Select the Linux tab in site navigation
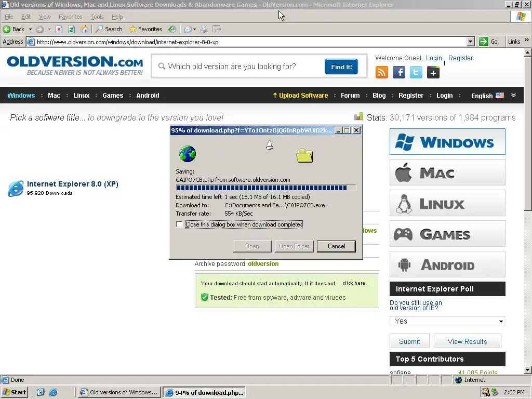532x399 pixels. point(82,96)
